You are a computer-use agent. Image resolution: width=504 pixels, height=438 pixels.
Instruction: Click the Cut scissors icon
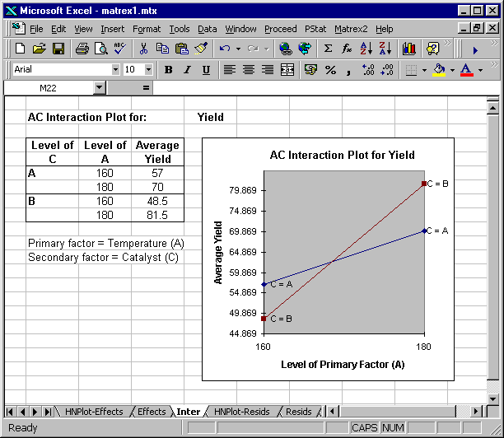(143, 49)
